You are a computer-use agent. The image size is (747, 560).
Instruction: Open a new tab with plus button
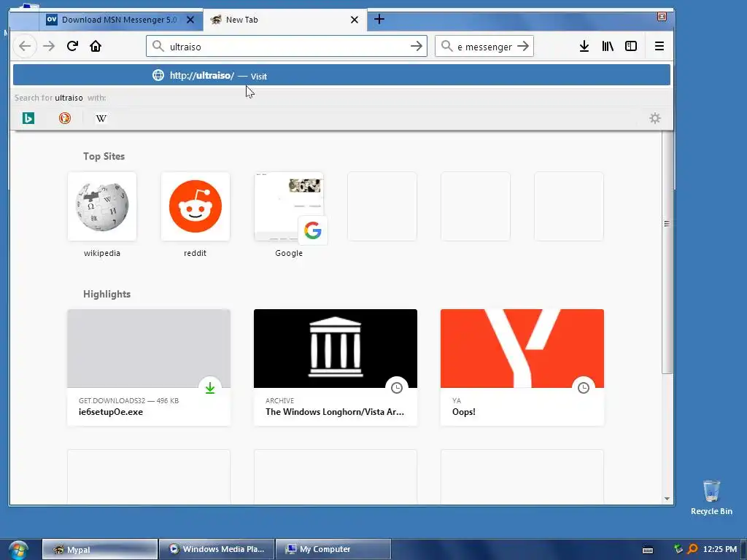click(379, 20)
